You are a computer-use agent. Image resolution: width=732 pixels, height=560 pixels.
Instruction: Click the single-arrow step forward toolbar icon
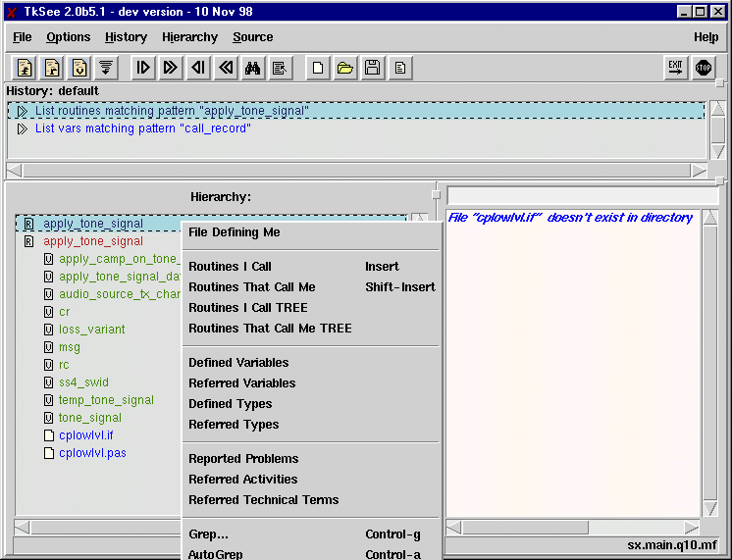point(143,68)
